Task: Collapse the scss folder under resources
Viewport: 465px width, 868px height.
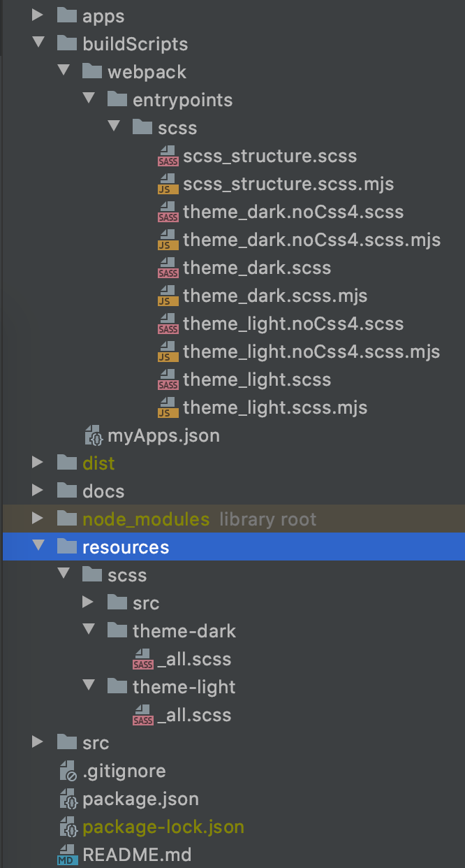Action: (x=64, y=574)
